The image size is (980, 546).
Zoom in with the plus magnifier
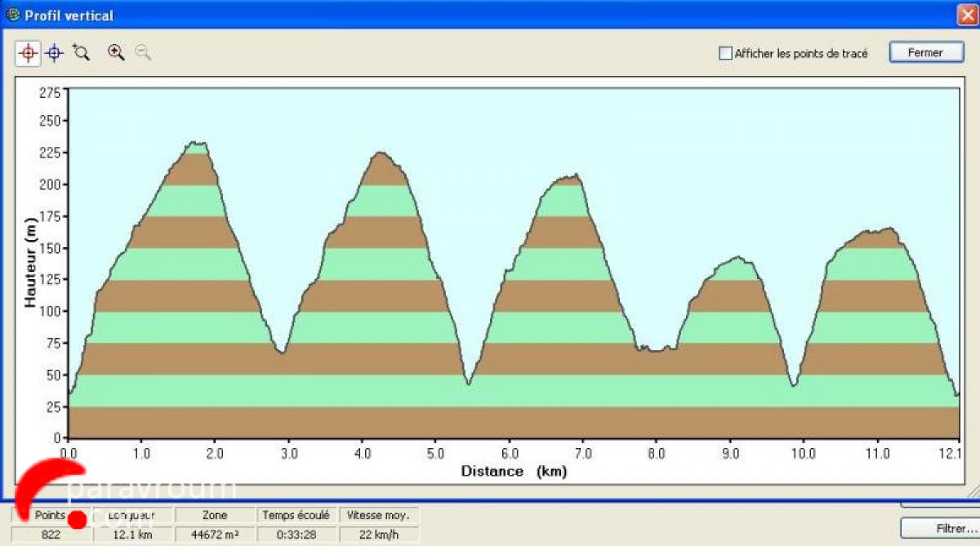pyautogui.click(x=116, y=53)
